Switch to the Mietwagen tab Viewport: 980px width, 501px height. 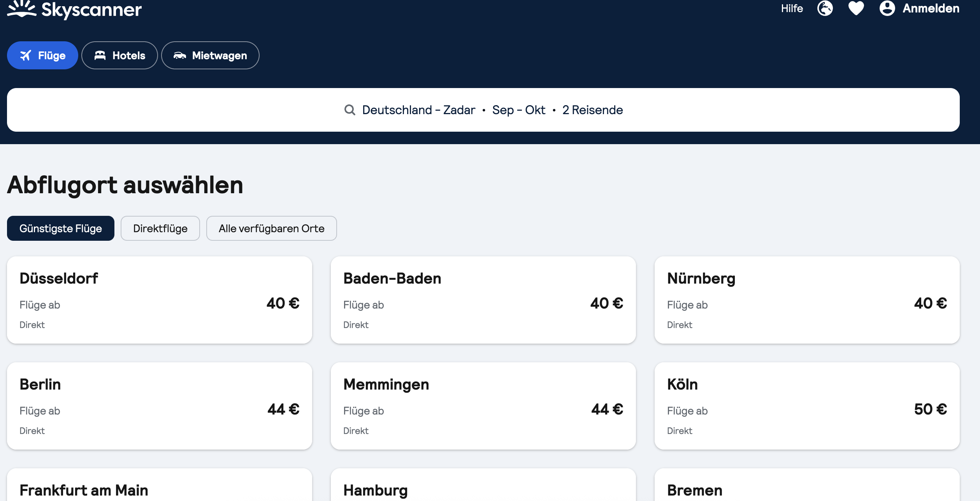[x=210, y=56]
